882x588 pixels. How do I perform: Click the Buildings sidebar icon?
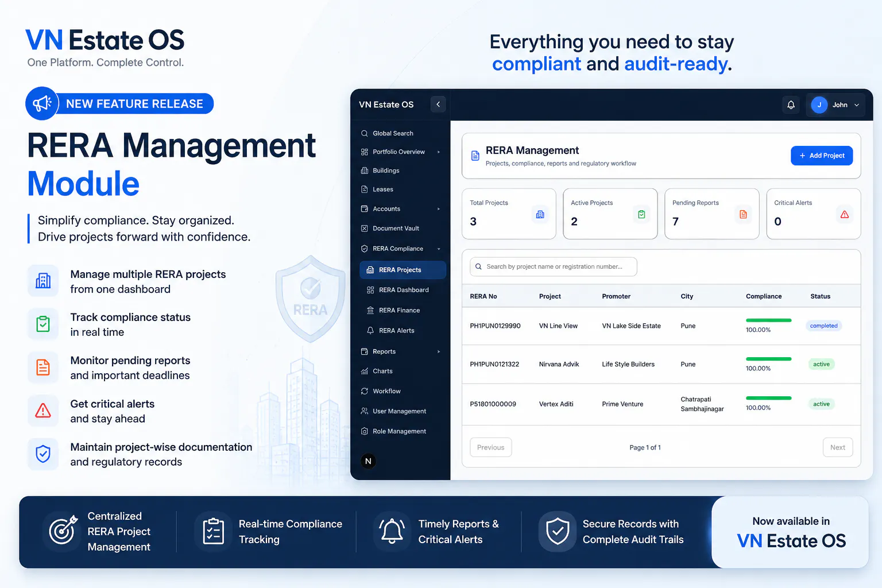[365, 171]
